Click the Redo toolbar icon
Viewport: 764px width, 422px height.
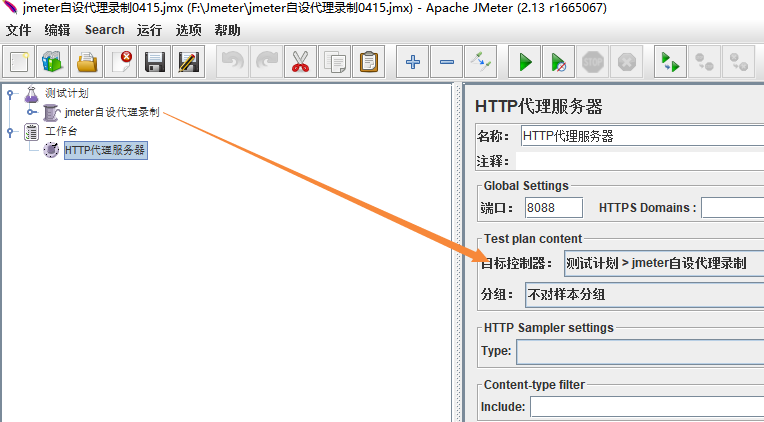[267, 62]
